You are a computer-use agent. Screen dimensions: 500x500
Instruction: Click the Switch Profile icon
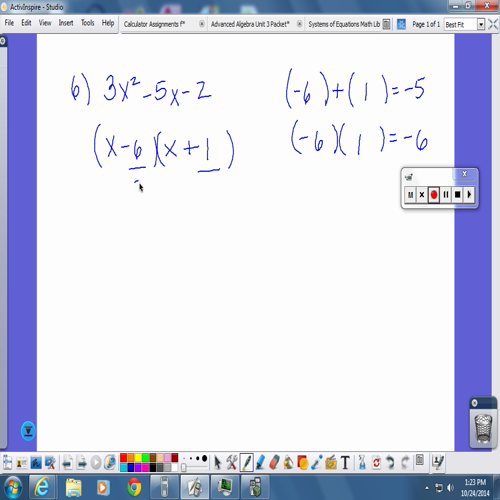coord(22,463)
